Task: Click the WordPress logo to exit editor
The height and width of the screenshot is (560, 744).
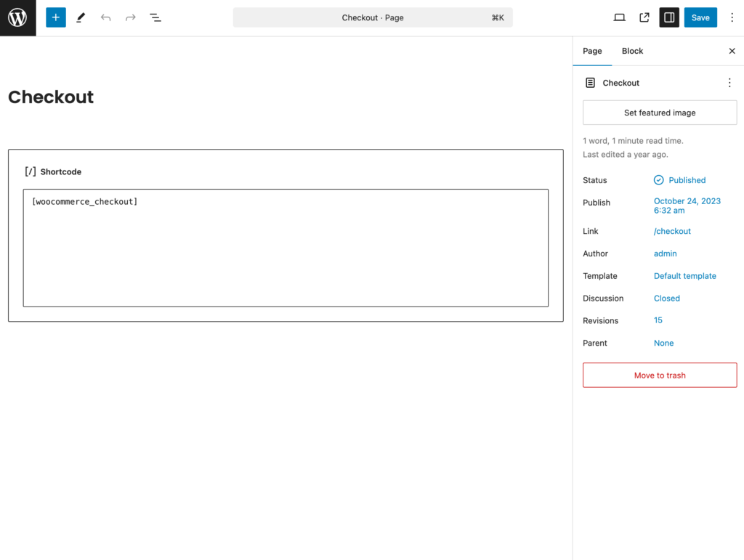Action: click(17, 17)
